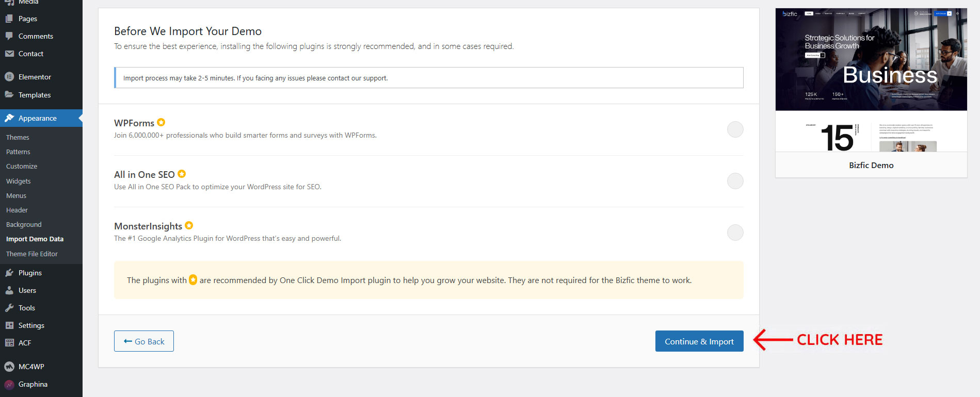Screen dimensions: 980x397
Task: Open Themes under Appearance
Action: point(18,137)
